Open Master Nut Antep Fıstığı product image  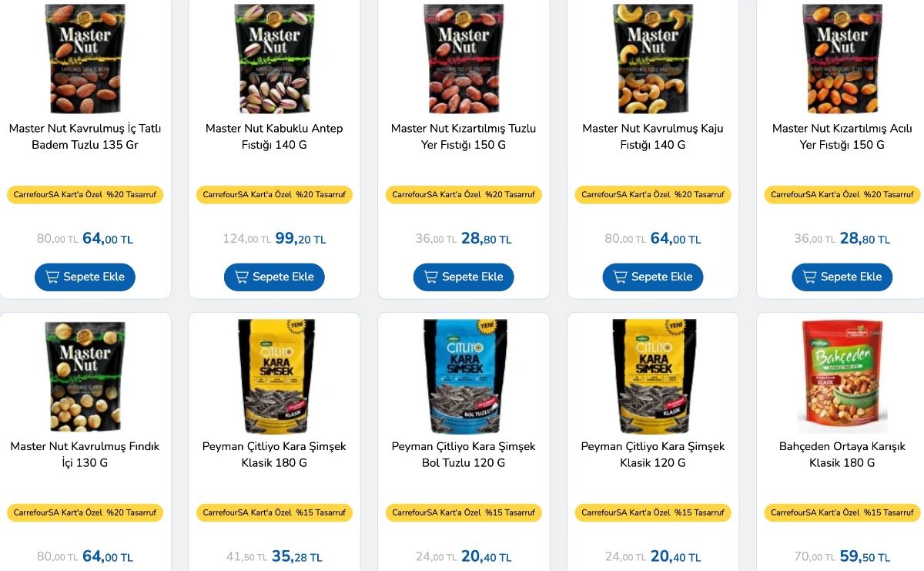(x=274, y=59)
